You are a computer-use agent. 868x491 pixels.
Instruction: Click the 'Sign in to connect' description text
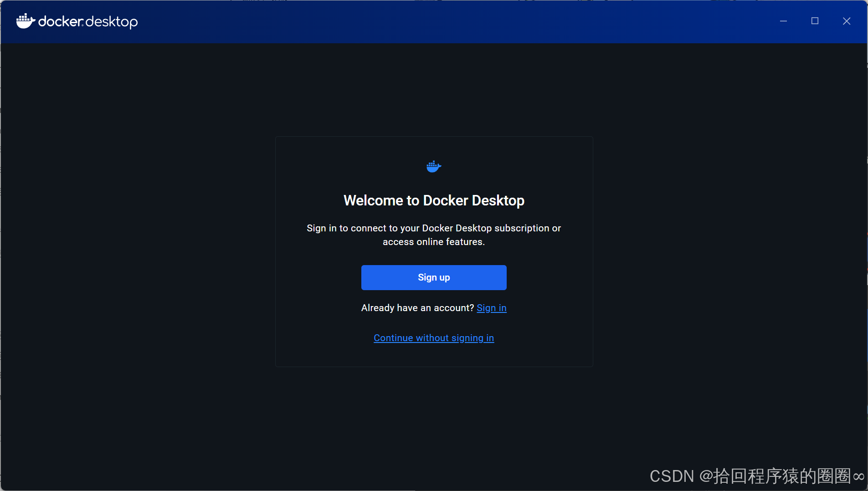click(434, 235)
